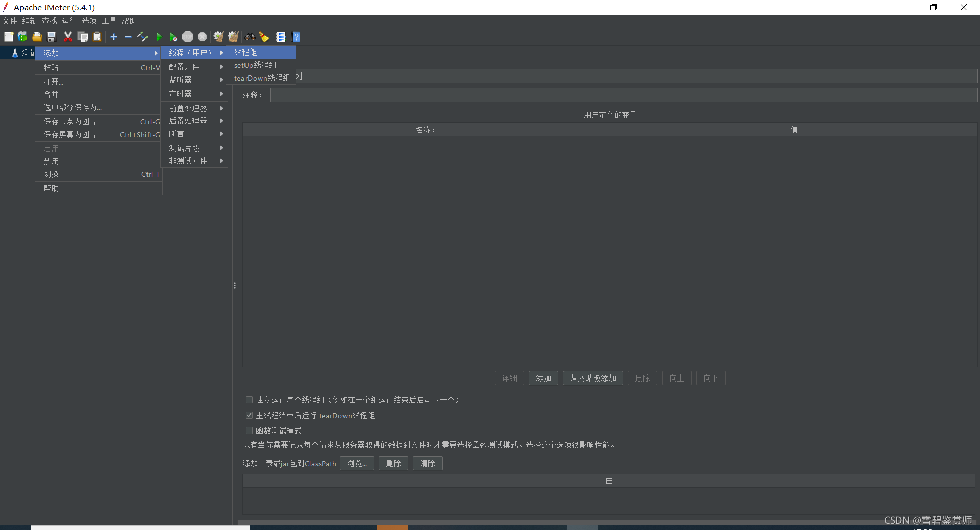Screen dimensions: 980x530
Task: Click the Help question mark icon
Action: (x=296, y=37)
